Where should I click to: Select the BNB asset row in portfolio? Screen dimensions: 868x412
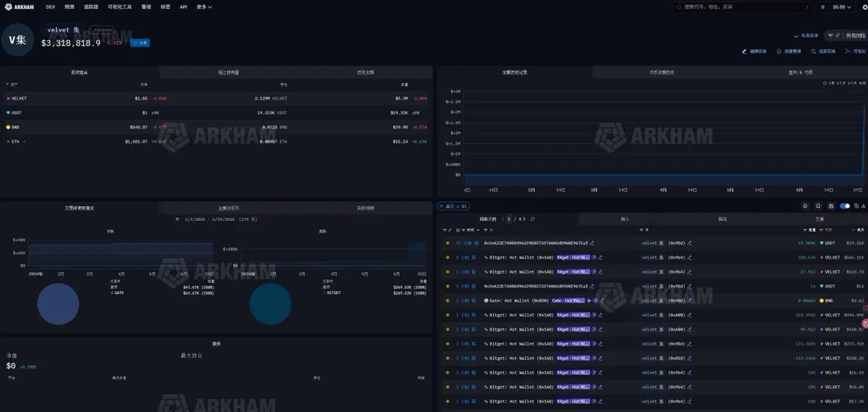click(216, 126)
